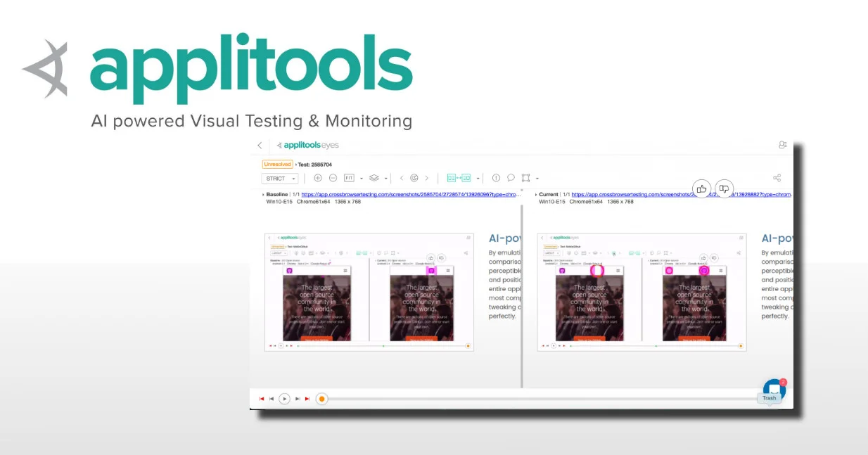Go back using the left chevron beside Applitools Eyes
Viewport: 868px width, 455px height.
(260, 145)
